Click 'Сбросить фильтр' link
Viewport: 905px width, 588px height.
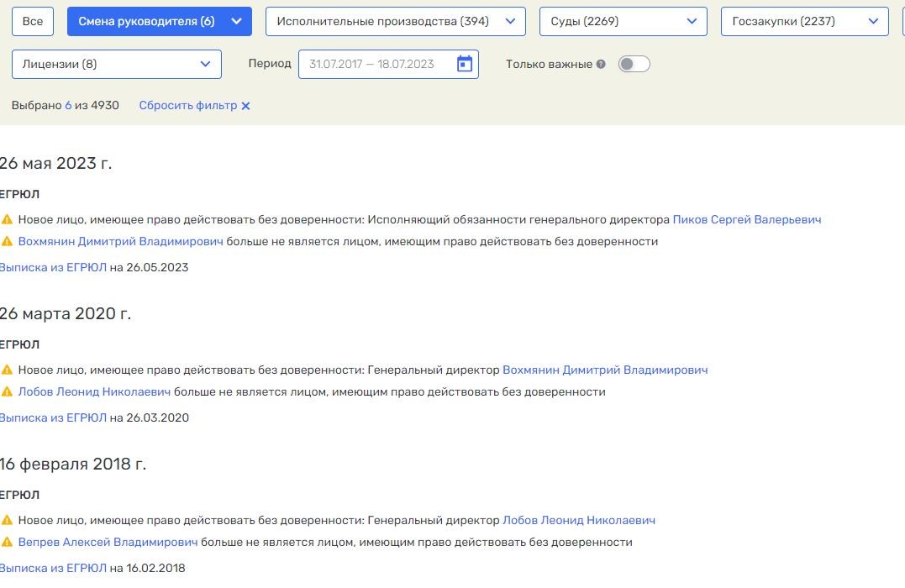188,106
